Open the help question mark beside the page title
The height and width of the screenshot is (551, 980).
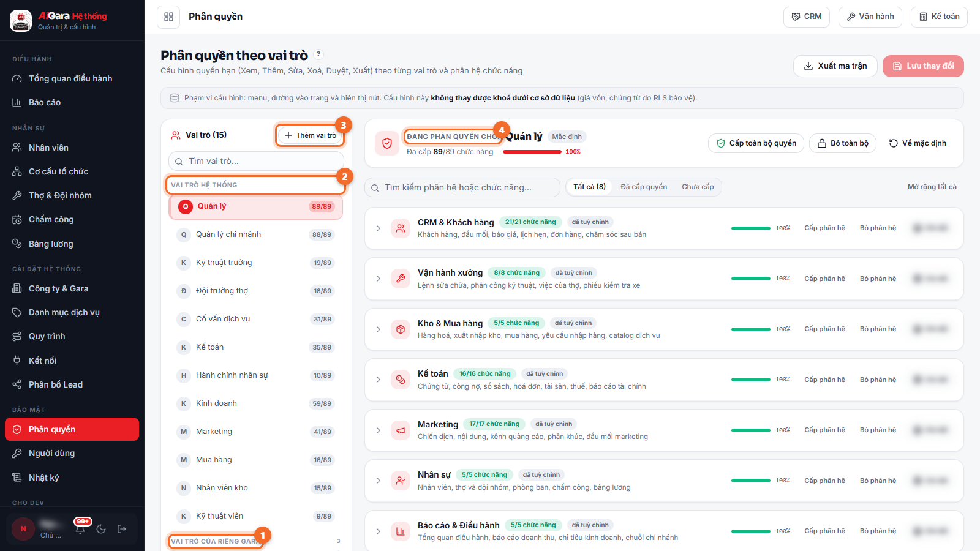click(x=318, y=54)
